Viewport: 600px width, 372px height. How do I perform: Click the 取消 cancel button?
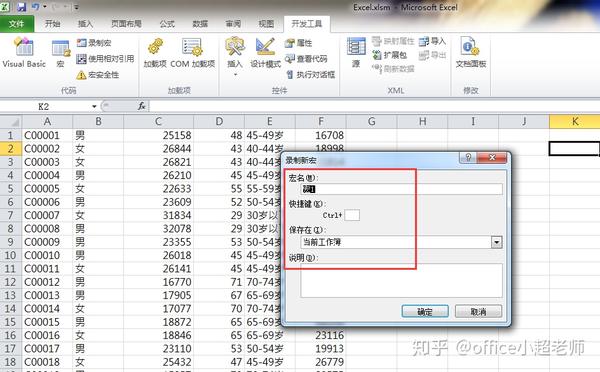[x=478, y=312]
